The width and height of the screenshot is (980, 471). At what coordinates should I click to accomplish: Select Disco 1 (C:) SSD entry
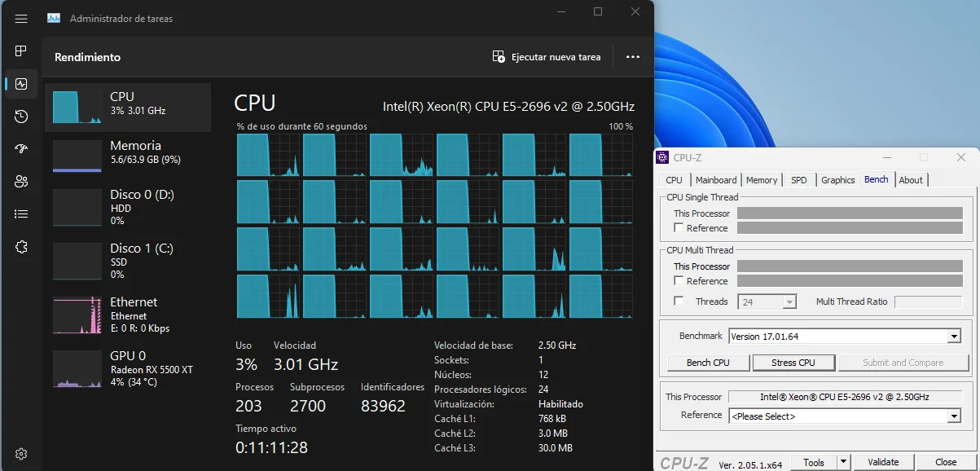tap(128, 261)
